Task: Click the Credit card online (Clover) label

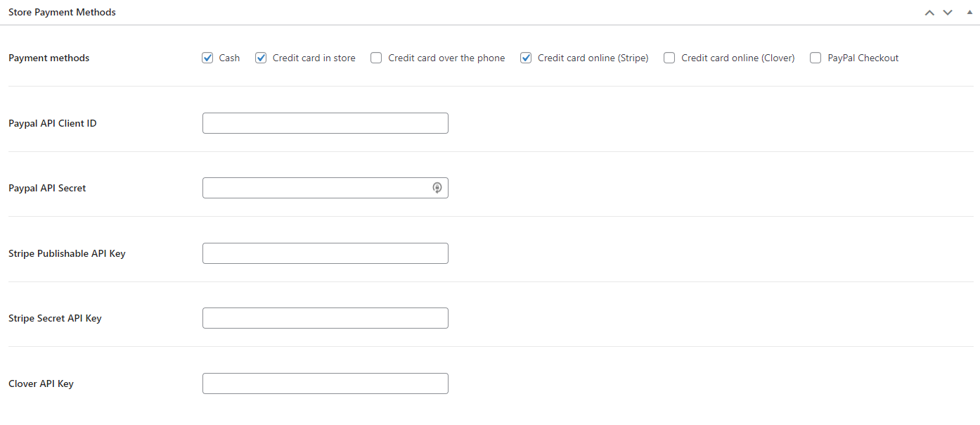Action: pyautogui.click(x=737, y=58)
